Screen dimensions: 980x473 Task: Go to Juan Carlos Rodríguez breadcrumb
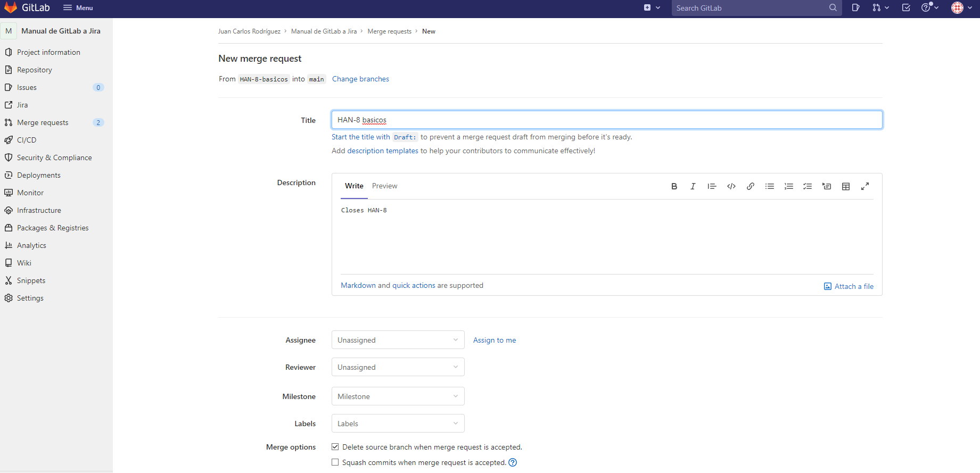click(249, 31)
